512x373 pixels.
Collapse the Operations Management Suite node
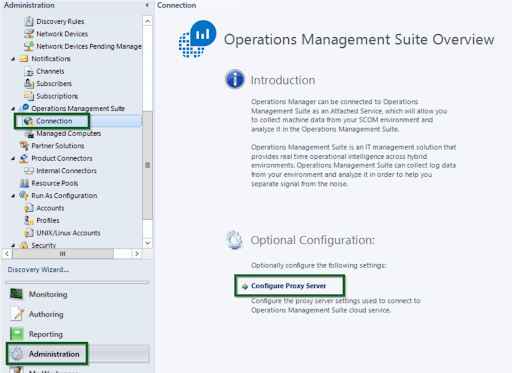(13, 109)
